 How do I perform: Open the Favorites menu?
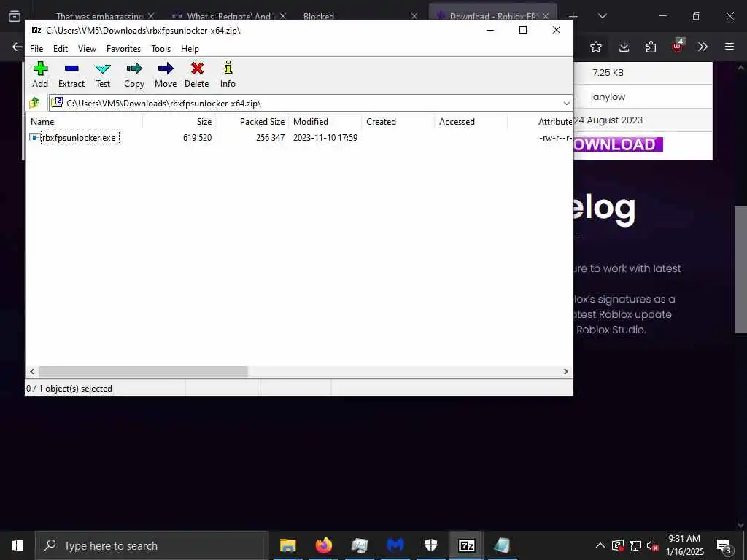pyautogui.click(x=123, y=49)
